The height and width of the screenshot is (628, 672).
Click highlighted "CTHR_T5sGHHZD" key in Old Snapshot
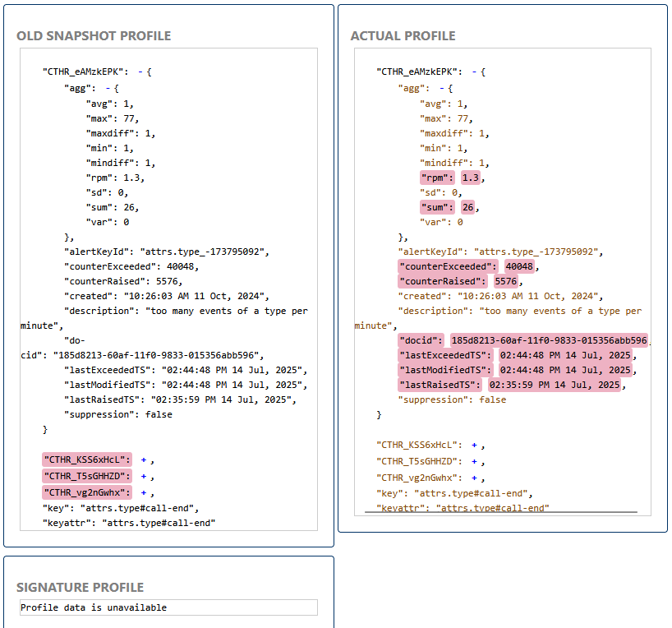87,476
